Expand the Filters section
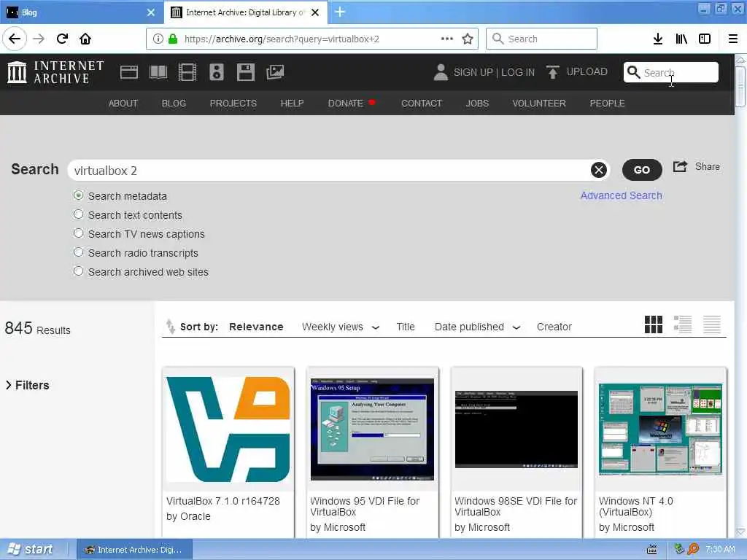The image size is (747, 560). [27, 385]
